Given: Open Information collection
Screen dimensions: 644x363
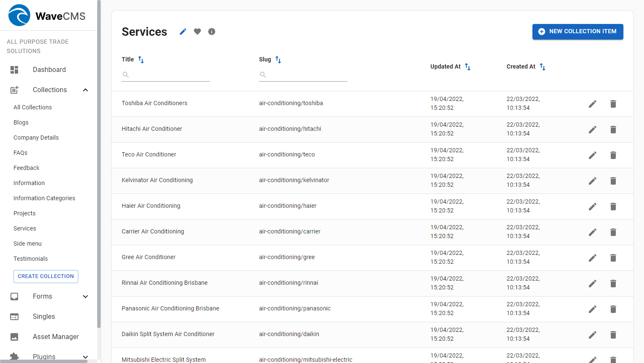Looking at the screenshot, I should coord(29,183).
